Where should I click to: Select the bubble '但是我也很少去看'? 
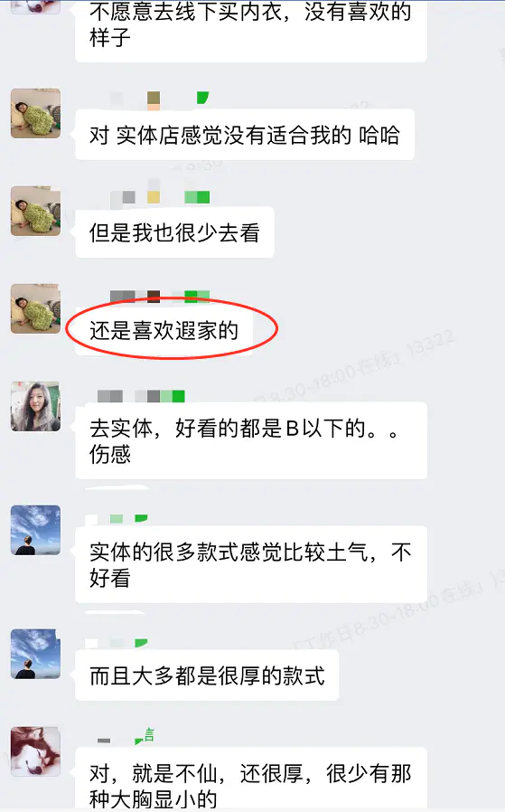point(175,232)
